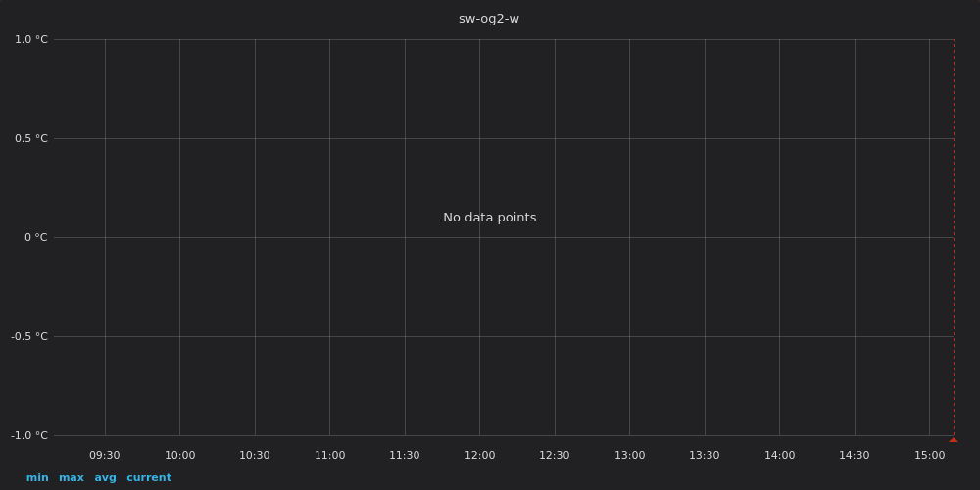Click the No data points message

489,218
